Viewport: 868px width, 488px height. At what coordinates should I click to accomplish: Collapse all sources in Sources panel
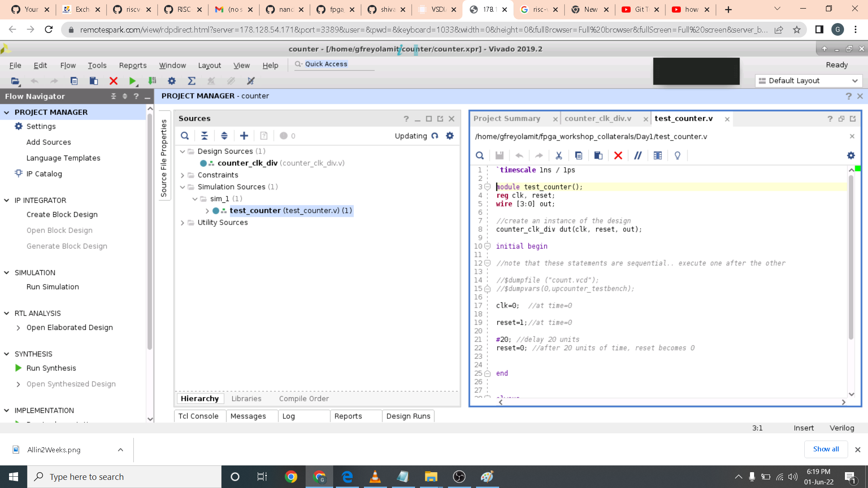204,136
